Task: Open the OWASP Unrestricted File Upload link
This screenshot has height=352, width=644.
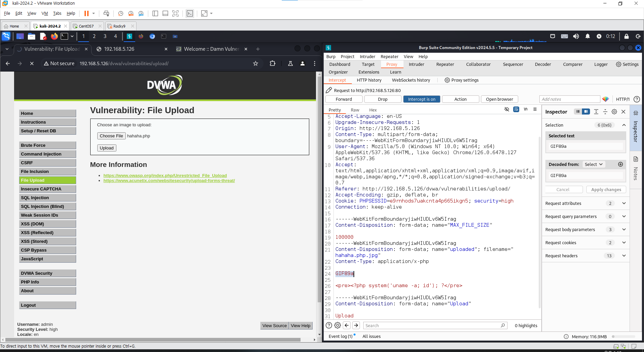Action: 165,176
